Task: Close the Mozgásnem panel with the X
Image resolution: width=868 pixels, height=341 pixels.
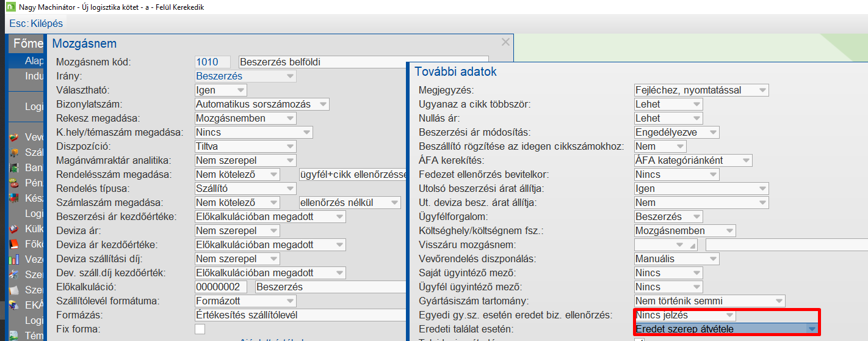Action: point(505,42)
